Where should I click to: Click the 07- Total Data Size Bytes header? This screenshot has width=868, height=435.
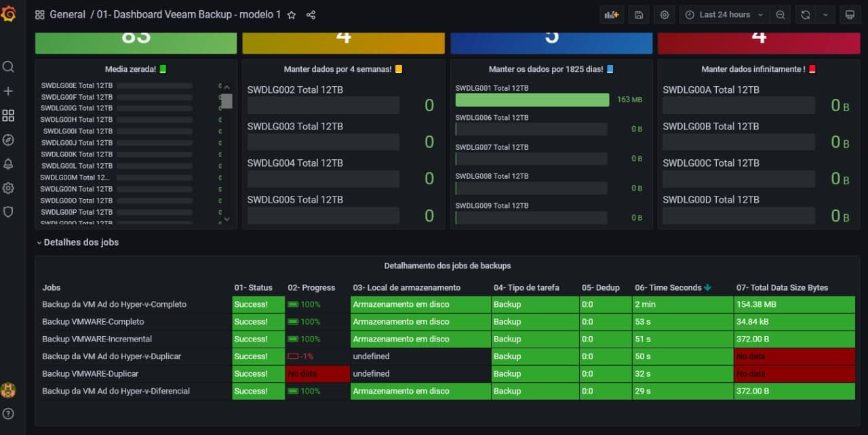(782, 287)
